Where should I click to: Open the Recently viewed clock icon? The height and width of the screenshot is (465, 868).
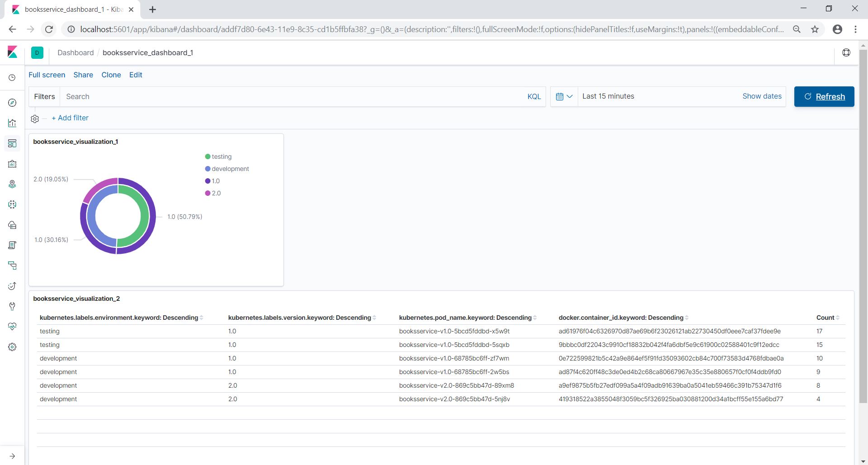click(12, 78)
